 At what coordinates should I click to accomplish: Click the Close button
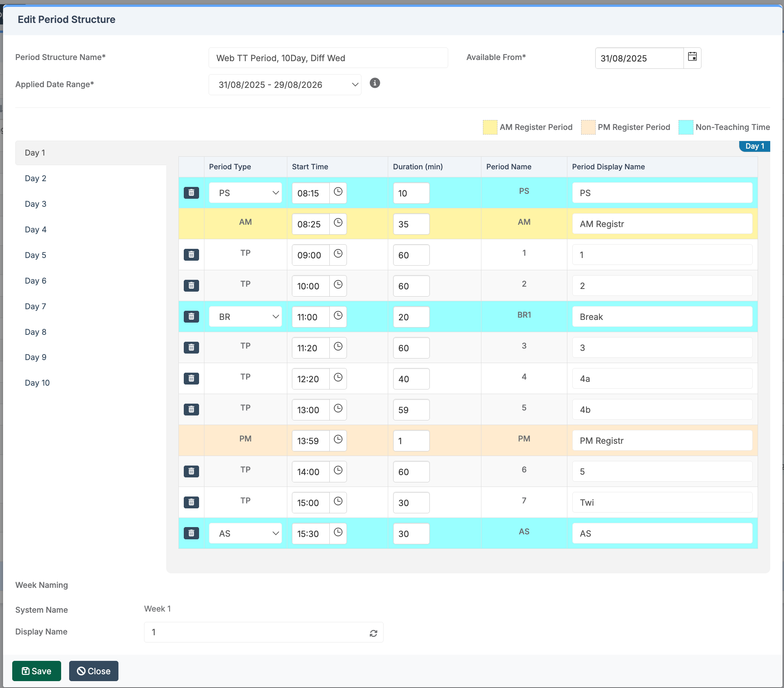pyautogui.click(x=94, y=671)
